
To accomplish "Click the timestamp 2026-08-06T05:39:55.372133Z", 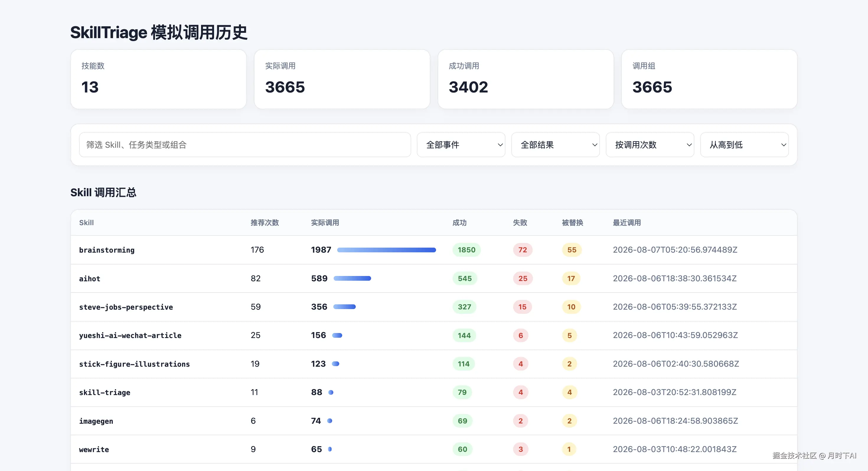I will pos(675,307).
